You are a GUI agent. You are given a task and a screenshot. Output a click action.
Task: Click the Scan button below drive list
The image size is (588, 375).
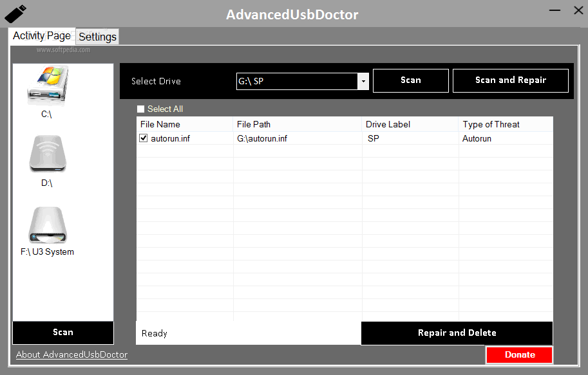(63, 333)
